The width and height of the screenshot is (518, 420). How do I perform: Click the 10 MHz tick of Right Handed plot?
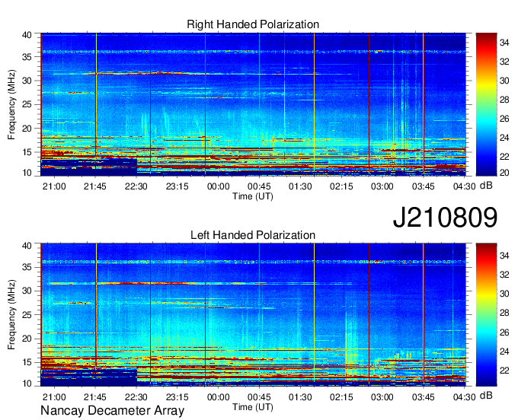27,173
